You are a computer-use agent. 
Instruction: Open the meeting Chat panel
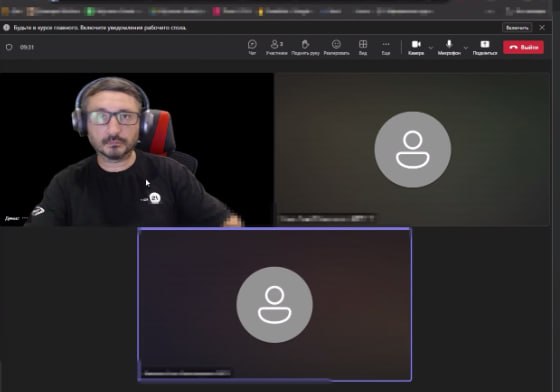pyautogui.click(x=252, y=47)
